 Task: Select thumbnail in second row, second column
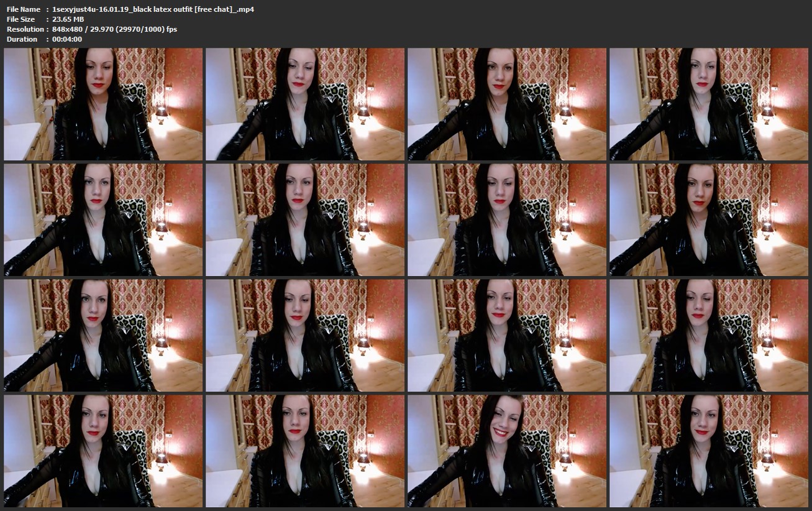point(305,220)
